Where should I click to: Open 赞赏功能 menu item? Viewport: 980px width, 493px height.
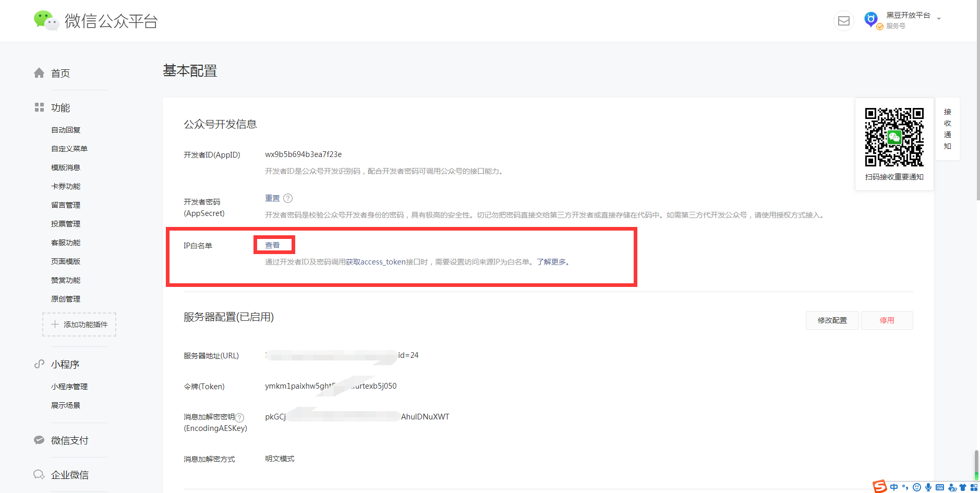click(66, 280)
